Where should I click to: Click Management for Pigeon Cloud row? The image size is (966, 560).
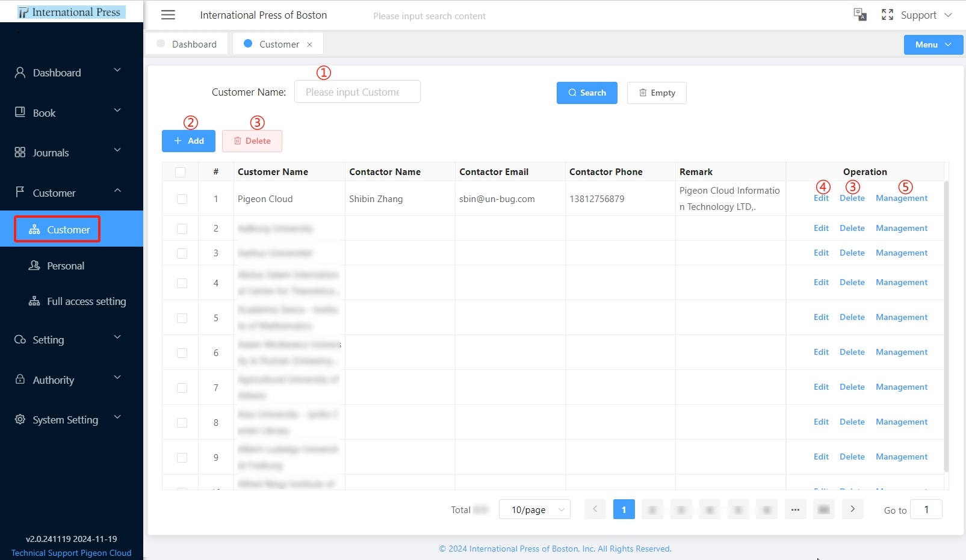click(x=902, y=198)
